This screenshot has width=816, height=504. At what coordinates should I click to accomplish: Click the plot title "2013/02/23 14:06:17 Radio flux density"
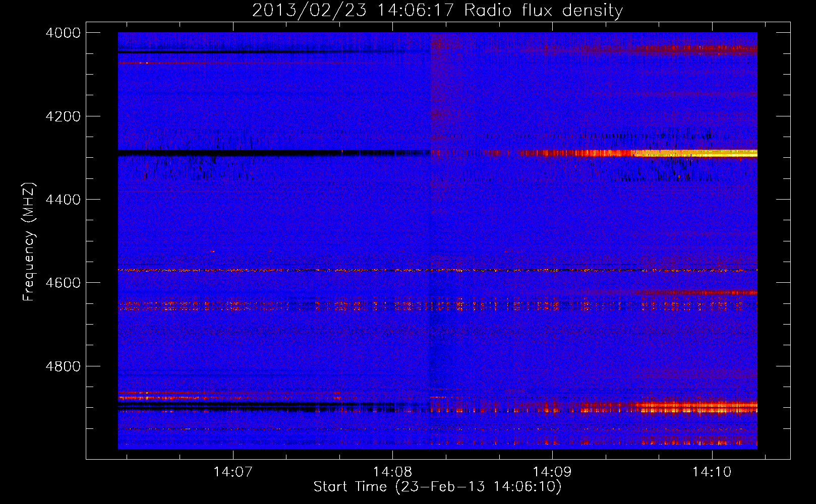437,10
